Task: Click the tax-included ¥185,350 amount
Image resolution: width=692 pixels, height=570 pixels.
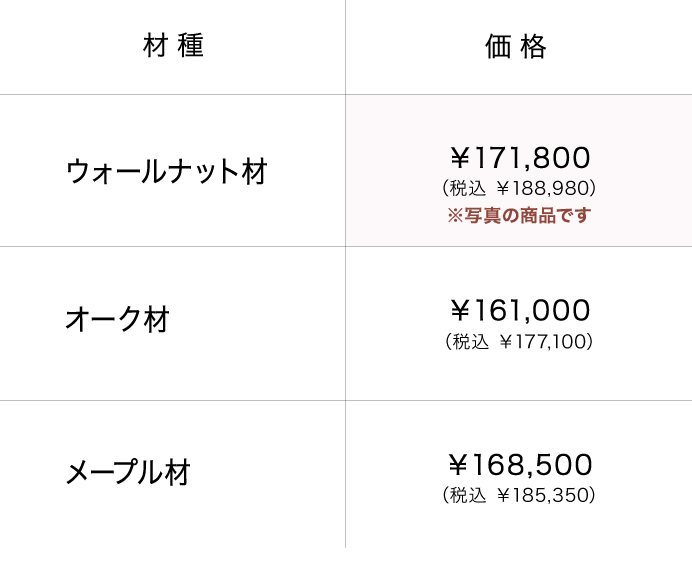Action: pos(545,495)
